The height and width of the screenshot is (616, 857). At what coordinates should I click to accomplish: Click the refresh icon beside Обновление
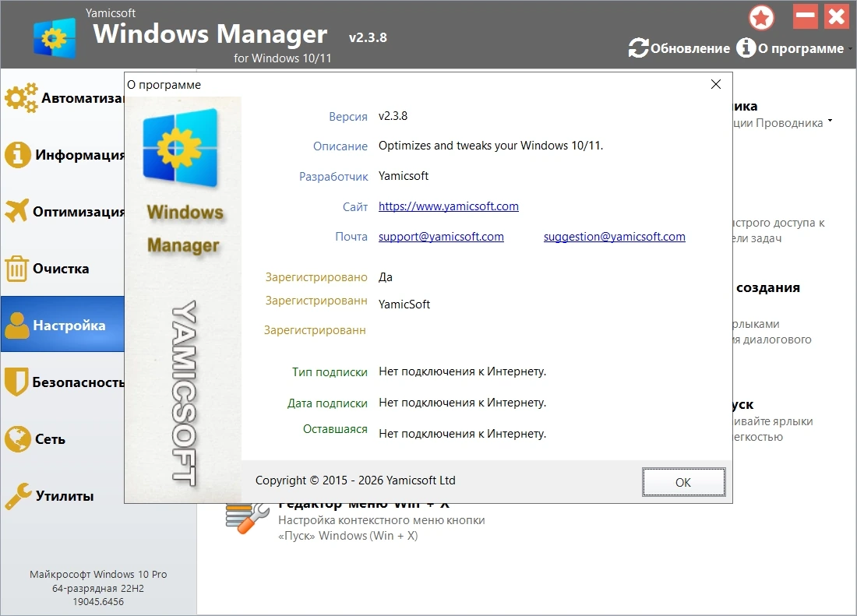(x=638, y=48)
